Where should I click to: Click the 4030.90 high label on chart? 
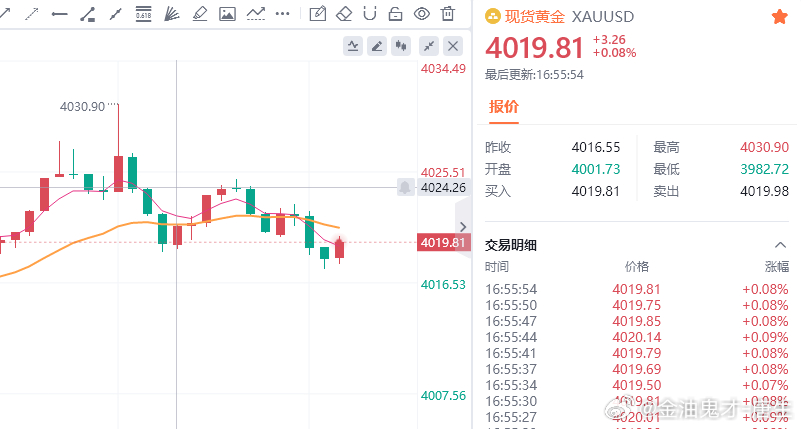(82, 107)
